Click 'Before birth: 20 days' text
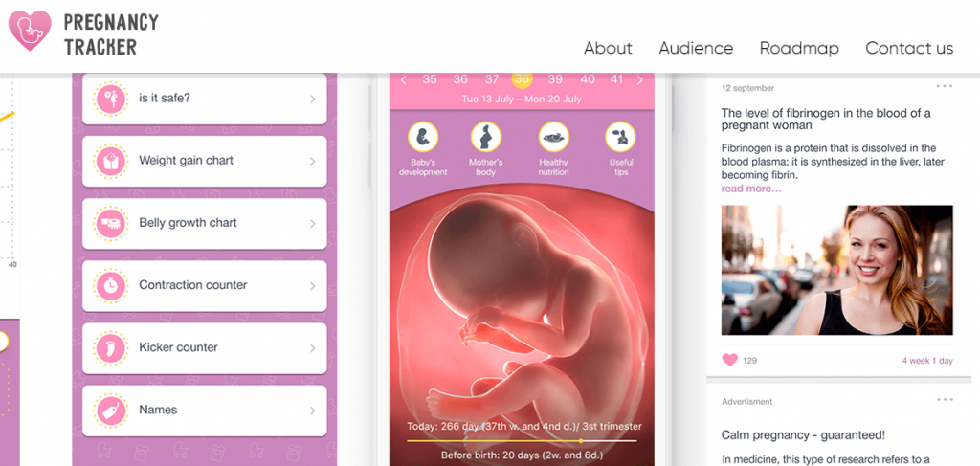This screenshot has width=980, height=466. (x=522, y=455)
